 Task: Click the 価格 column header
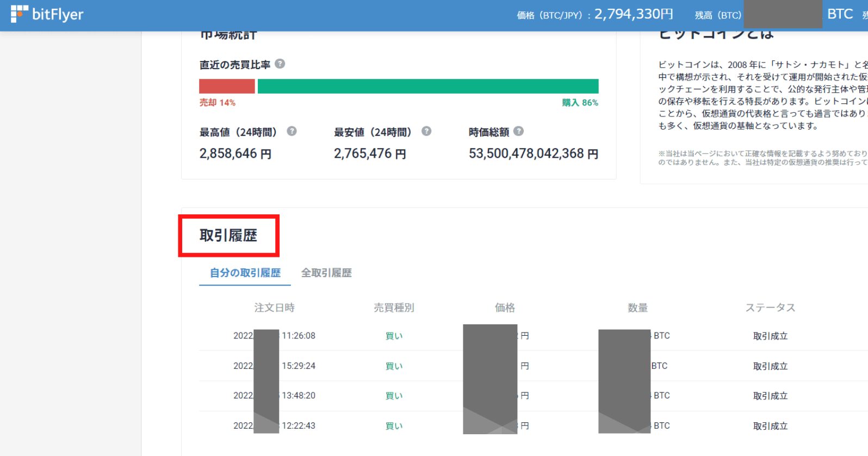pos(505,308)
